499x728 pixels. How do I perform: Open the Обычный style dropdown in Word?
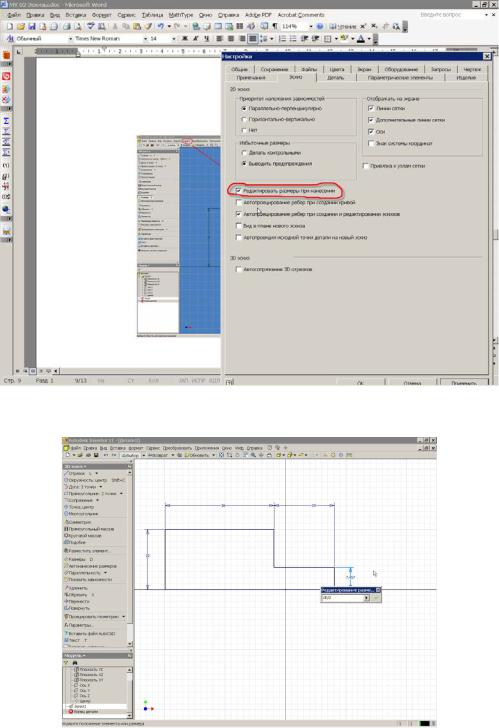[71, 39]
